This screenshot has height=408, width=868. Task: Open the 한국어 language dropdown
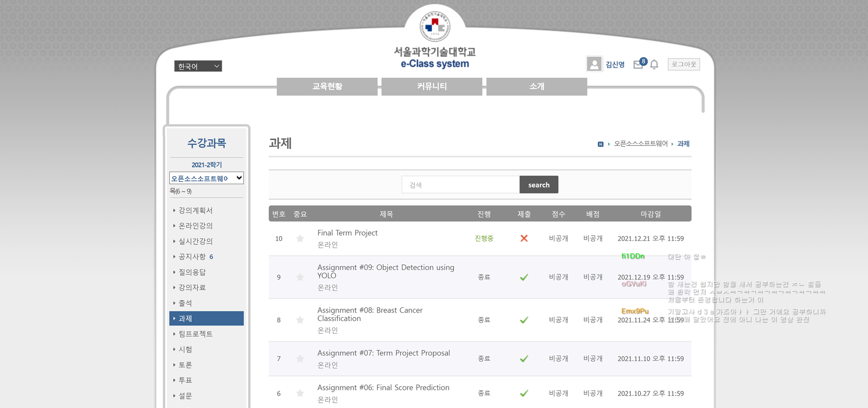pyautogui.click(x=198, y=66)
